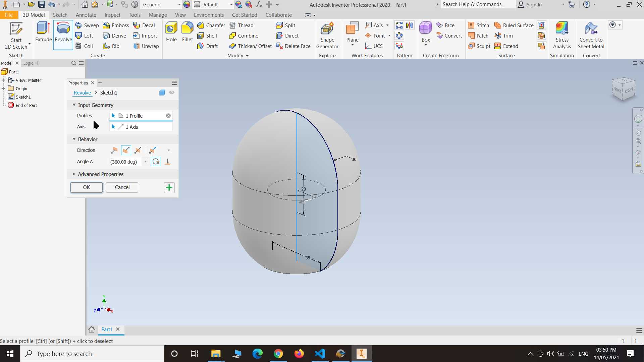Apply and create new revolve
The width and height of the screenshot is (644, 362).
click(169, 188)
